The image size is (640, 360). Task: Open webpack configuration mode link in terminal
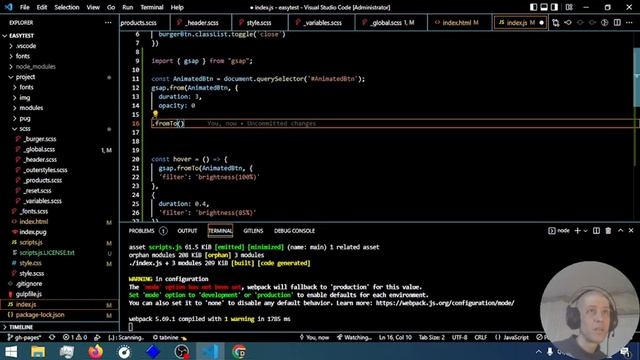445,303
